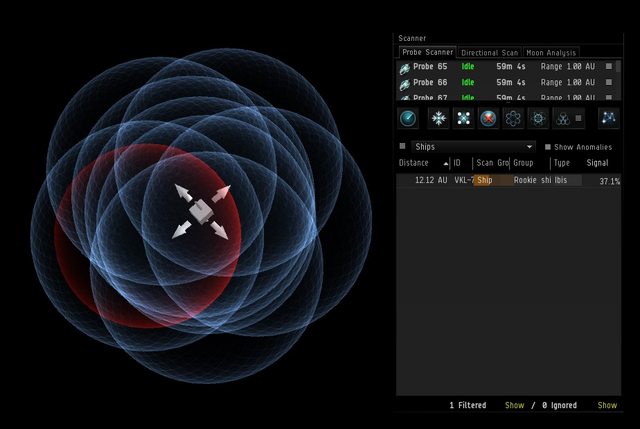Toggle the Probe 67 checkbox

tap(609, 98)
